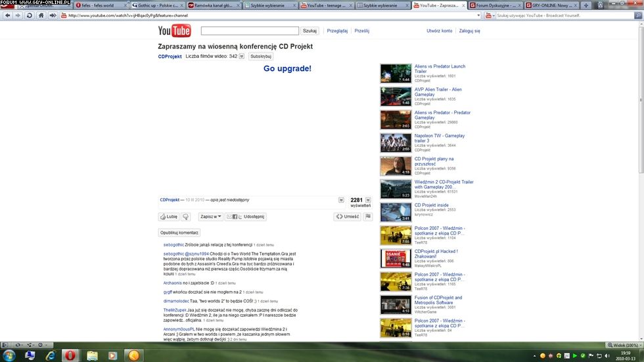Switch to the YouTube - teenage tab
Screen dimensions: 644x362
tap(326, 5)
